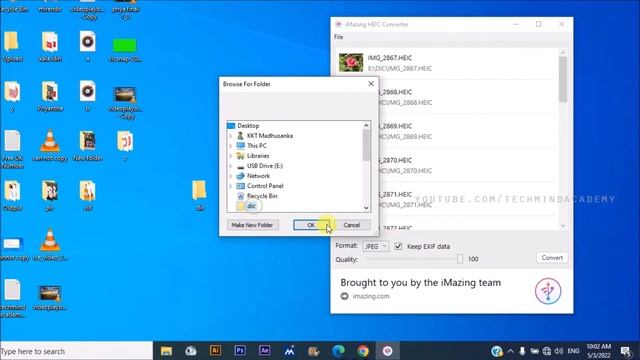Select Network in the folder tree
640x360 pixels.
258,176
